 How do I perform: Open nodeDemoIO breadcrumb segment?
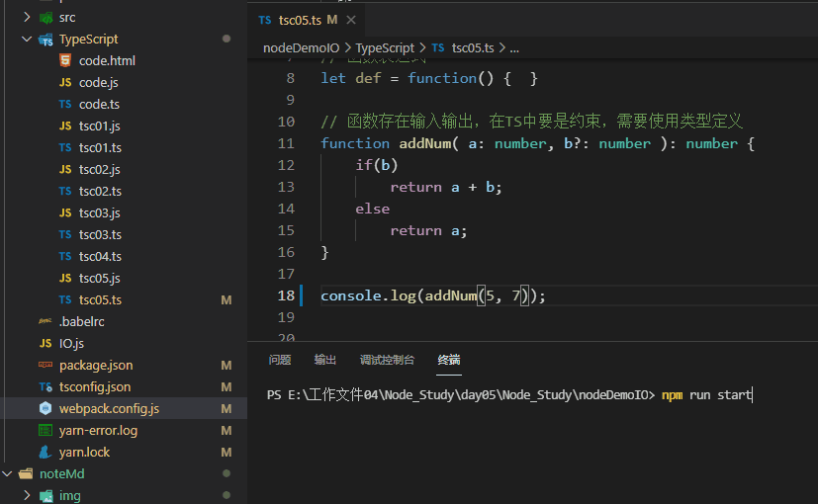pos(301,48)
